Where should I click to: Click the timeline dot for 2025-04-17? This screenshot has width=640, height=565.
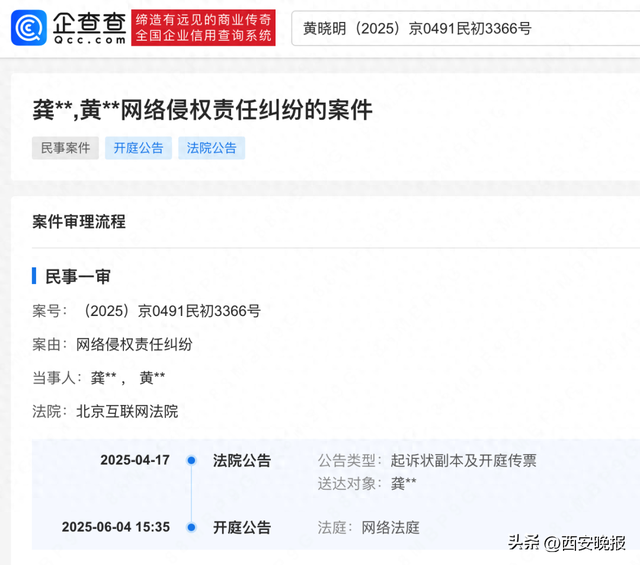tap(191, 460)
